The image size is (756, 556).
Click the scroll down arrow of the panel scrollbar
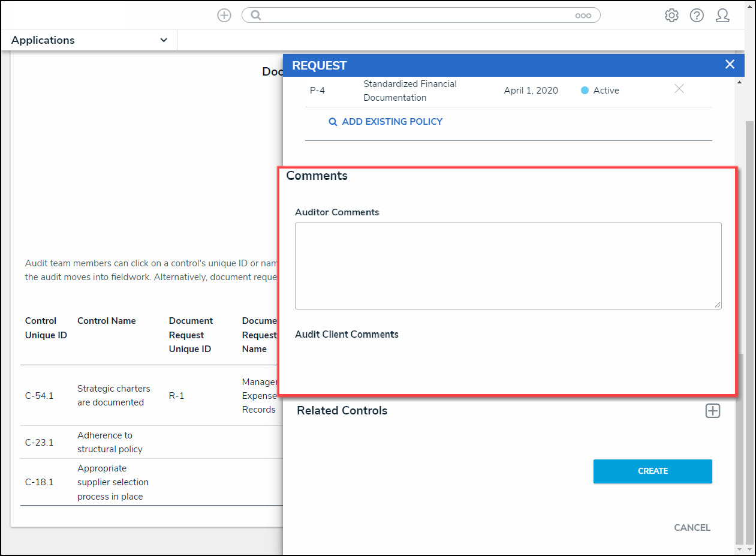click(x=739, y=549)
